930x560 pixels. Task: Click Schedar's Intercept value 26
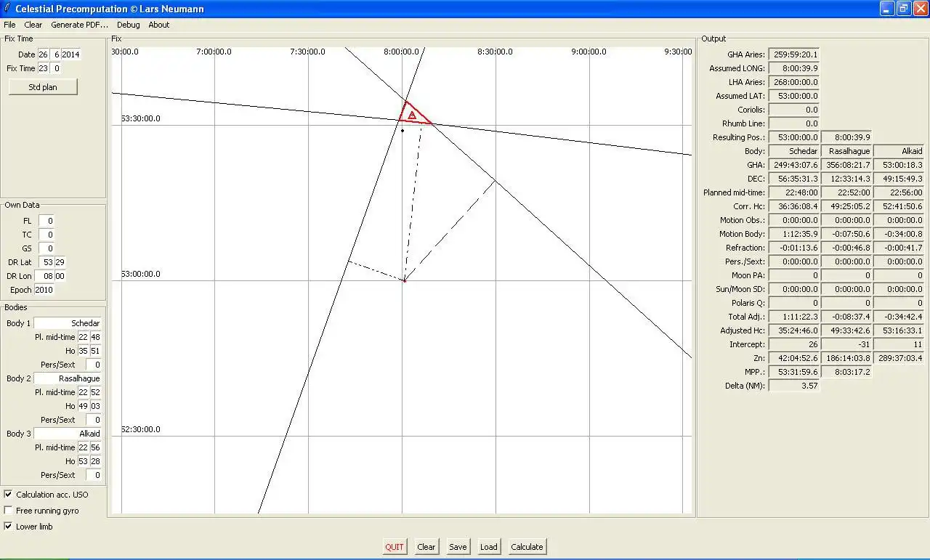coord(794,344)
